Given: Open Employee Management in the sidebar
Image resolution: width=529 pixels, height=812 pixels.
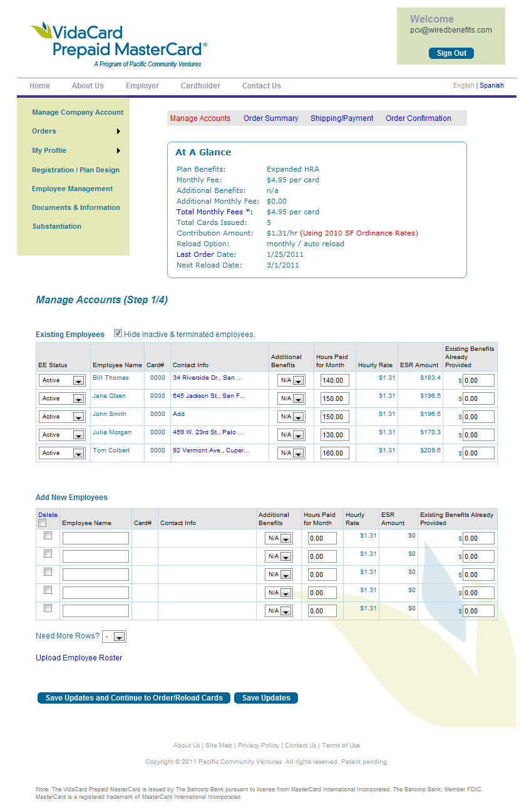Looking at the screenshot, I should tap(73, 189).
